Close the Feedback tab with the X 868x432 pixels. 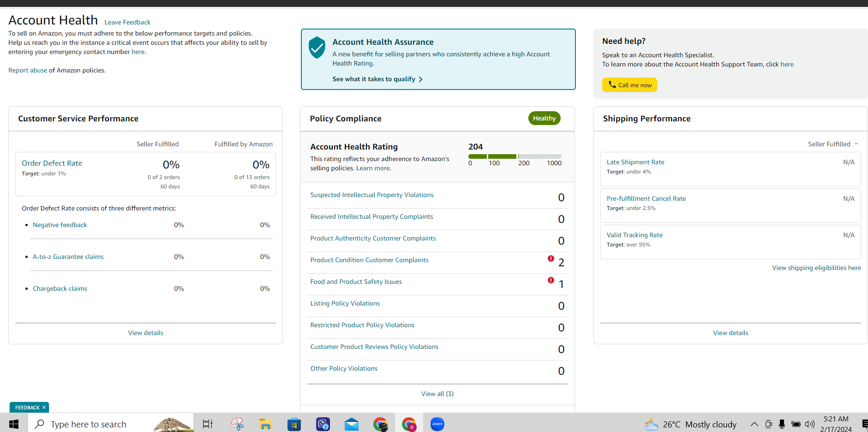44,408
